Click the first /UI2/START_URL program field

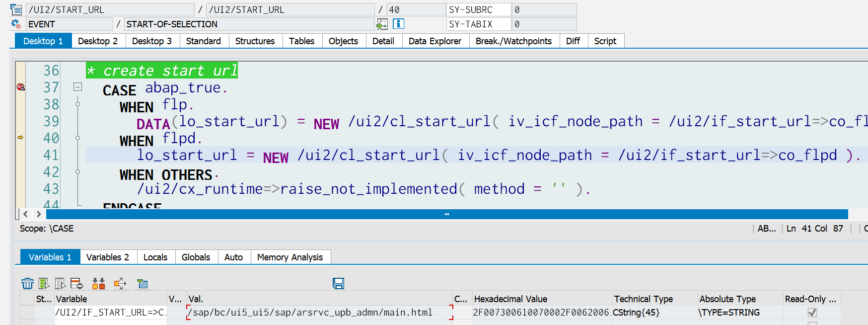pyautogui.click(x=110, y=9)
